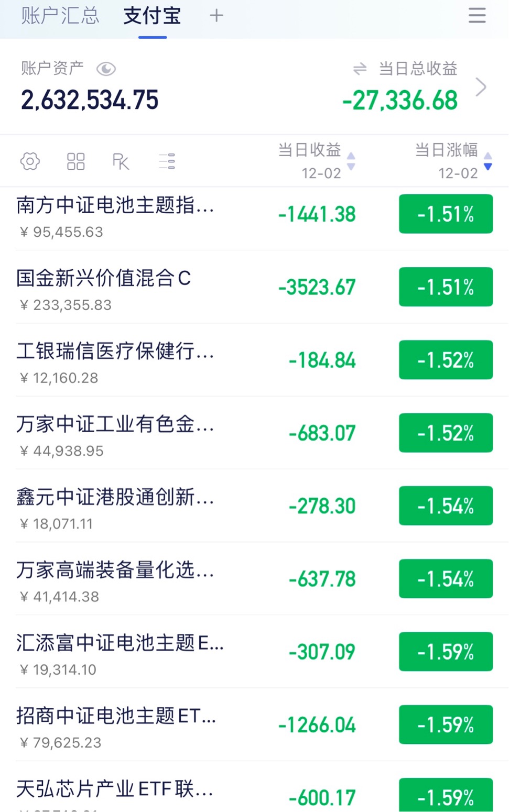Tap the plus icon to add account
509x812 pixels.
pos(216,16)
